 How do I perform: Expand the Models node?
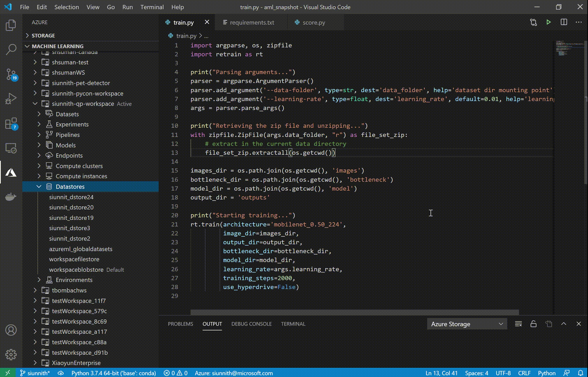[x=39, y=145]
